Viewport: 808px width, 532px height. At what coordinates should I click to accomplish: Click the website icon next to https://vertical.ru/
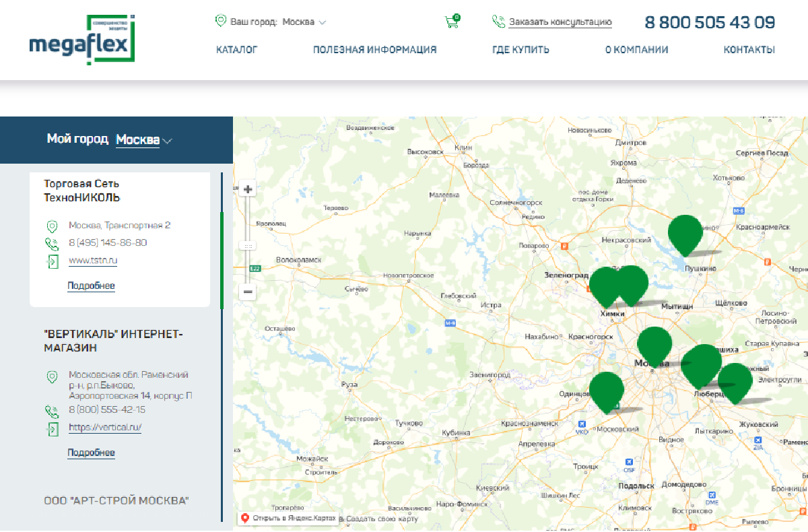pyautogui.click(x=52, y=428)
